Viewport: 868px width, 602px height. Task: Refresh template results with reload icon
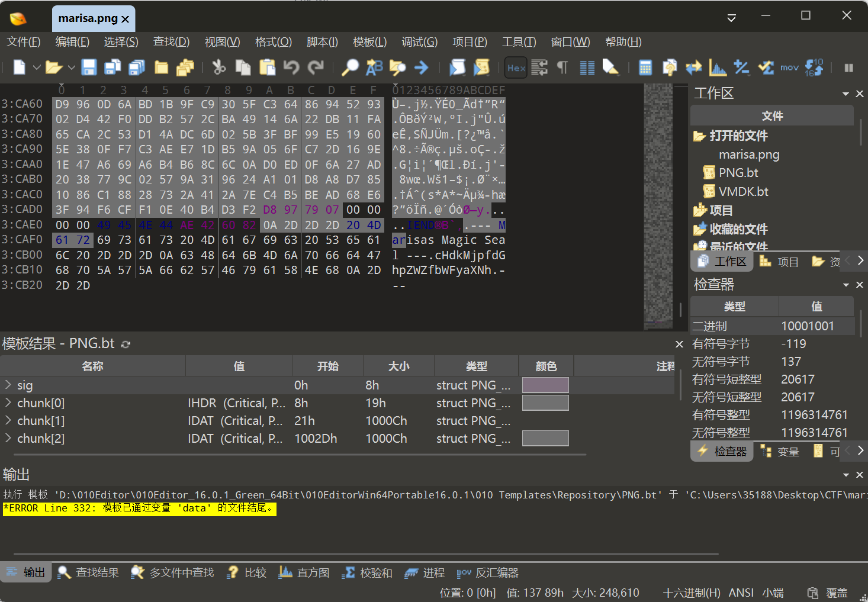click(x=126, y=344)
